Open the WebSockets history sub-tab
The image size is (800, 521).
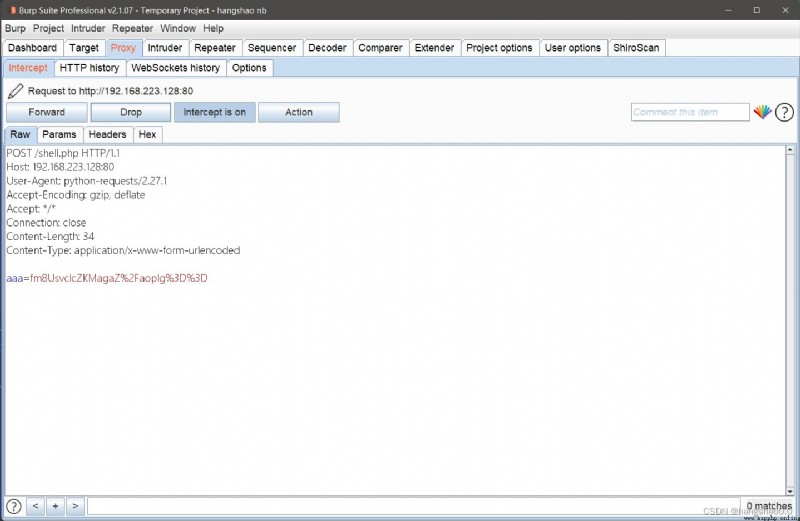[176, 68]
